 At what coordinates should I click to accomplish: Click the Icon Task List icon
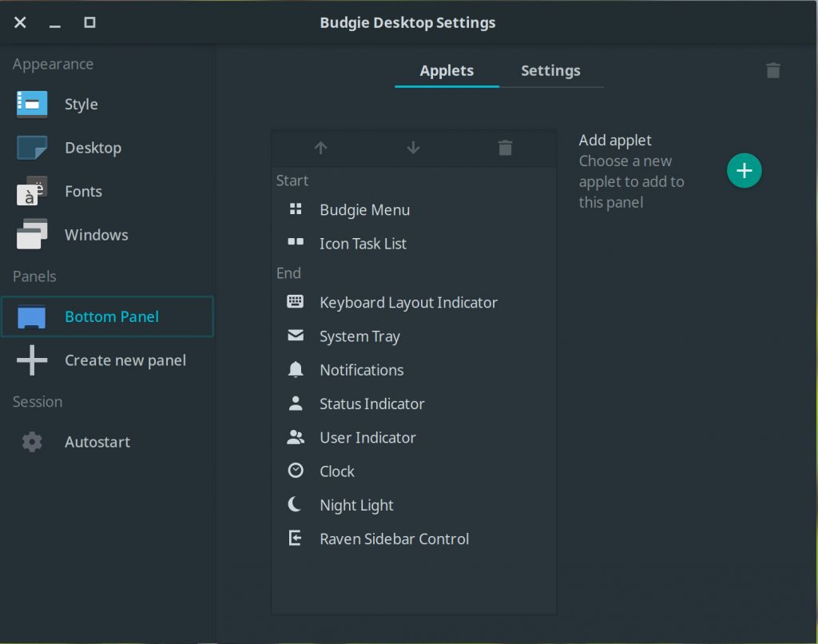296,241
